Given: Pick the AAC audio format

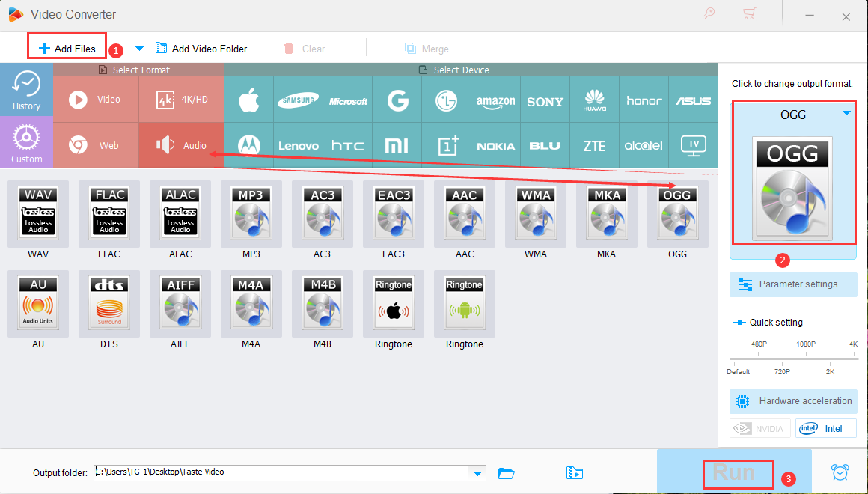Looking at the screenshot, I should (x=465, y=214).
